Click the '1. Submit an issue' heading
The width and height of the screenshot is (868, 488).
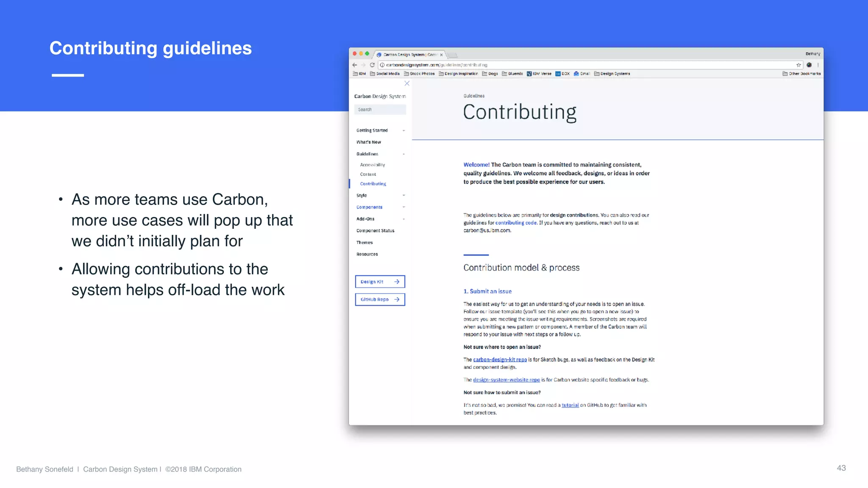(x=487, y=291)
